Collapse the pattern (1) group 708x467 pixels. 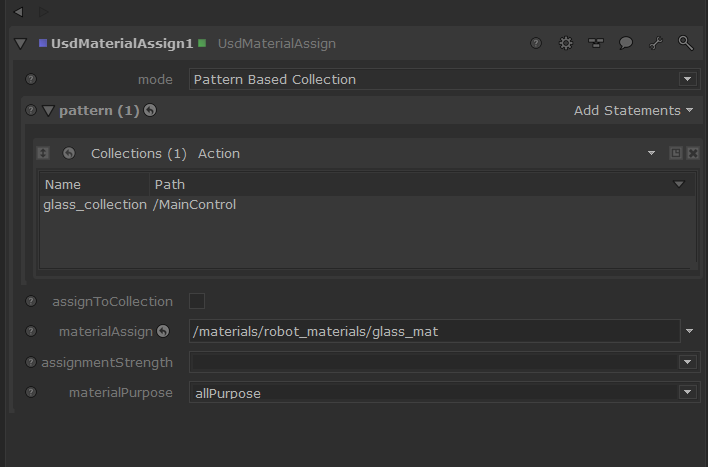point(48,110)
